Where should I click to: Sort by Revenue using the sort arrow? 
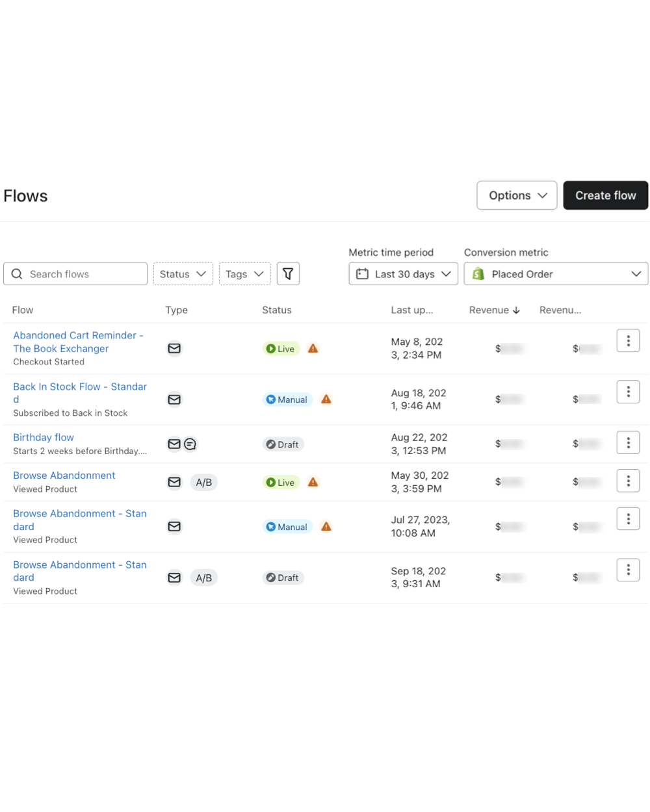click(x=515, y=310)
